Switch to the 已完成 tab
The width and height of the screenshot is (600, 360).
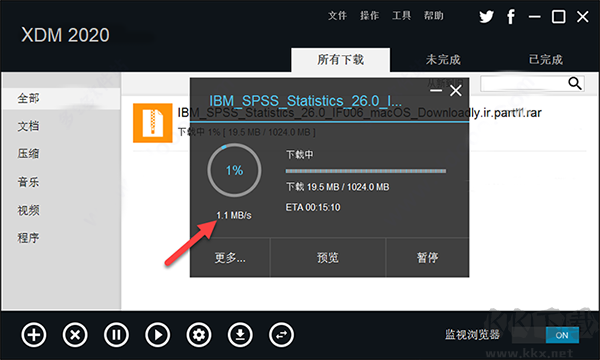pyautogui.click(x=546, y=60)
